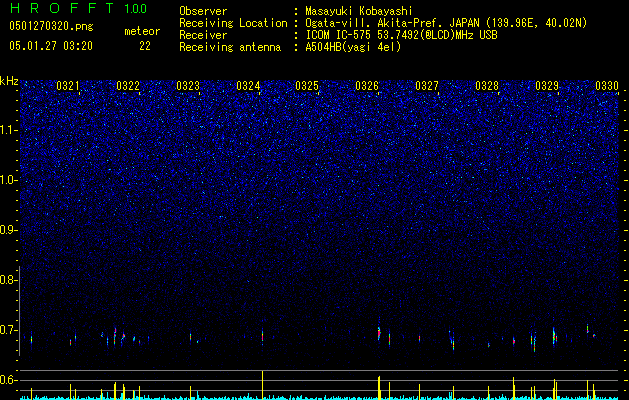This screenshot has width=629, height=400.
Task: Click the 'Receiver' field label
Action: point(203,35)
